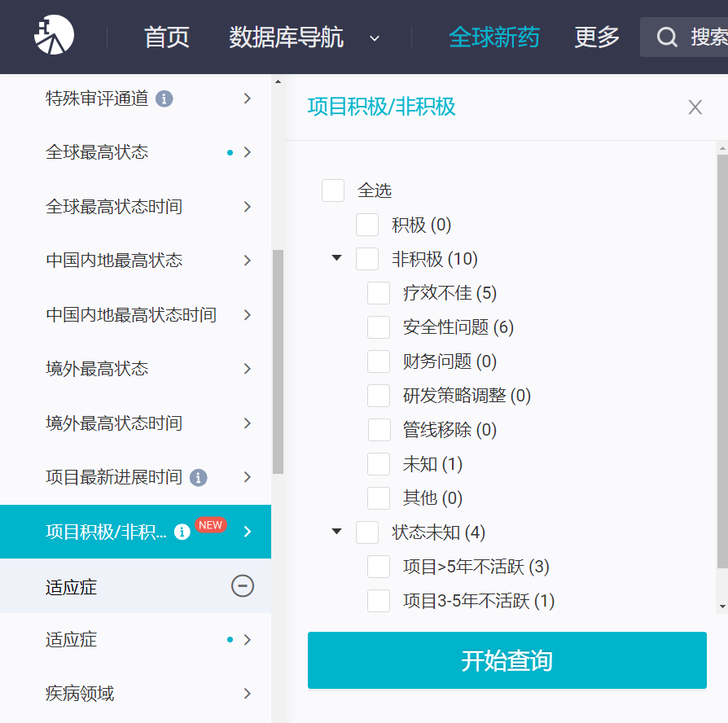
Task: Click the site logo icon
Action: pos(54,35)
